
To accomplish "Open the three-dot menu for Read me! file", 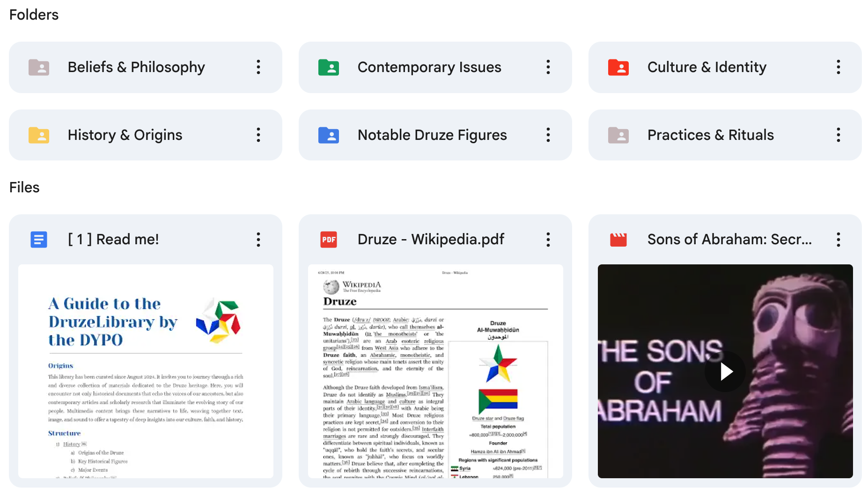I will coord(258,240).
